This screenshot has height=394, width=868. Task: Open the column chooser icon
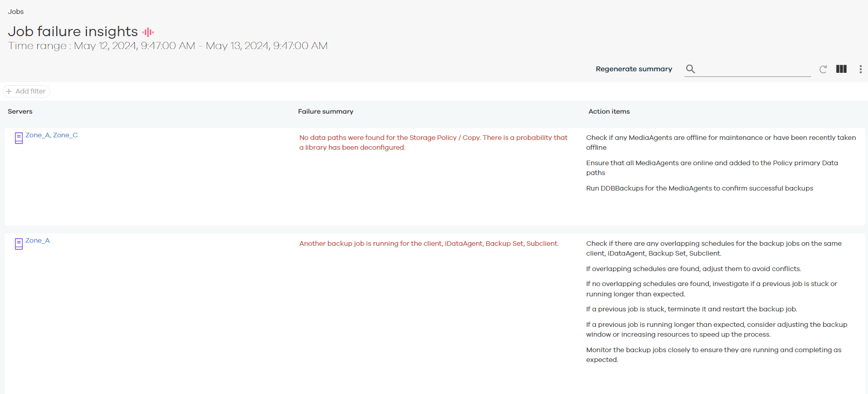point(841,69)
